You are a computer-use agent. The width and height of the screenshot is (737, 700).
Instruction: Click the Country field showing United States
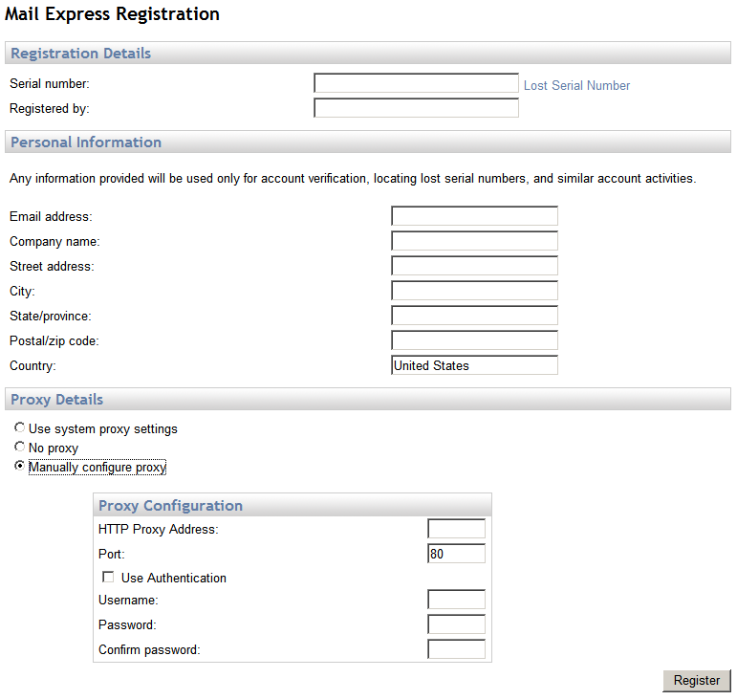point(474,365)
